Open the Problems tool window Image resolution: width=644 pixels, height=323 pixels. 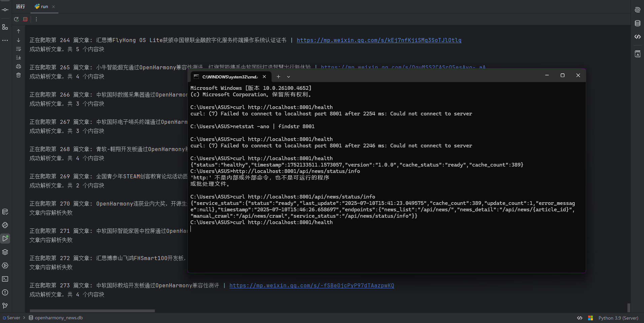(x=5, y=292)
